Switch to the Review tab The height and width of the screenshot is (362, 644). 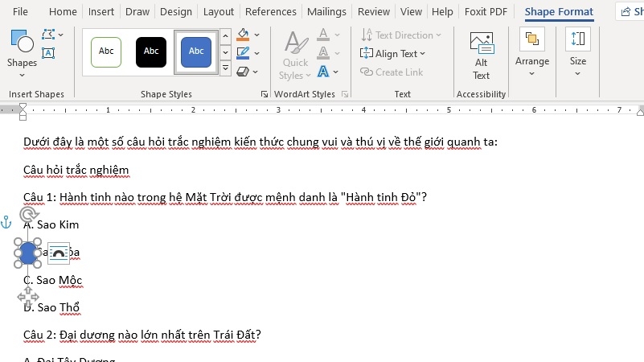(x=374, y=11)
